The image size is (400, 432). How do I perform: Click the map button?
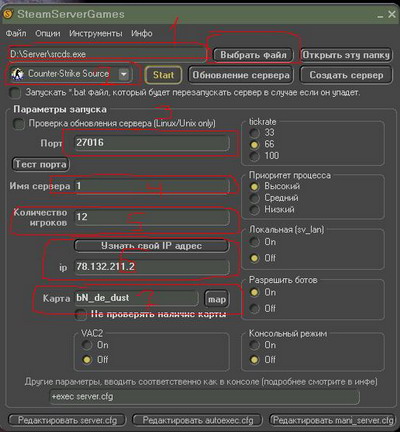point(217,299)
